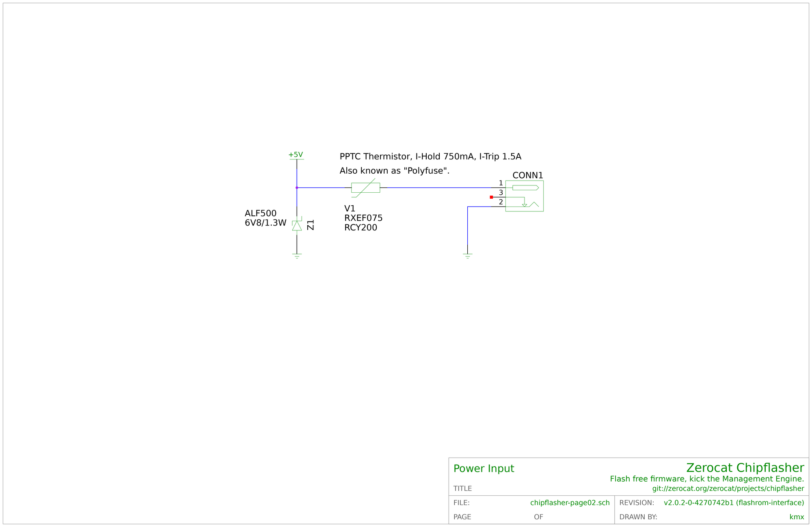This screenshot has height=527, width=812.
Task: Click pin number 3 on CONN1
Action: (501, 193)
